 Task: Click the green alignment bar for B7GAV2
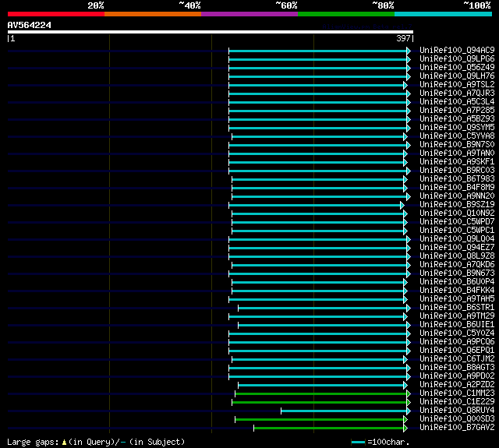[x=329, y=429]
